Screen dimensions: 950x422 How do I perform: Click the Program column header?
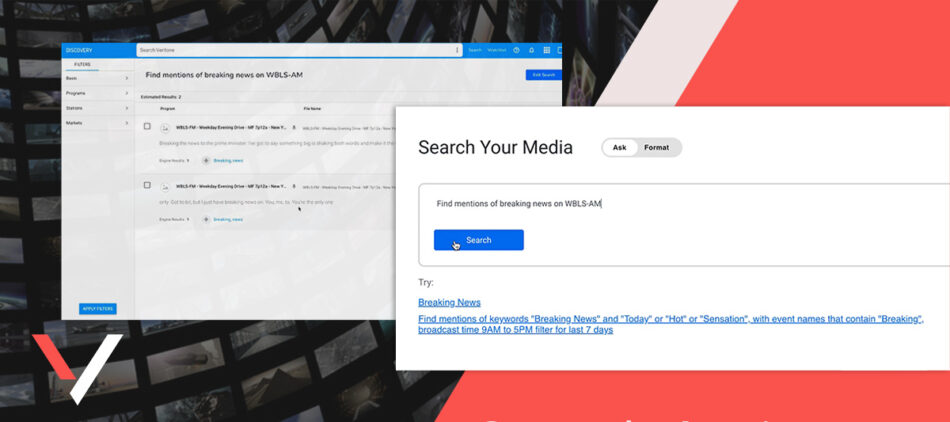168,109
